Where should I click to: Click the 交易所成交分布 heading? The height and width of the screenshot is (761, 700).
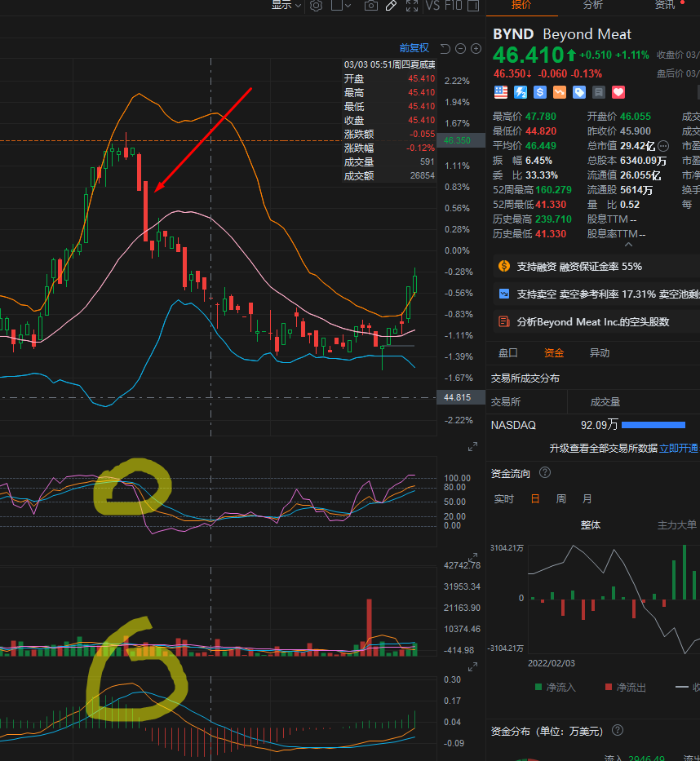click(x=525, y=378)
